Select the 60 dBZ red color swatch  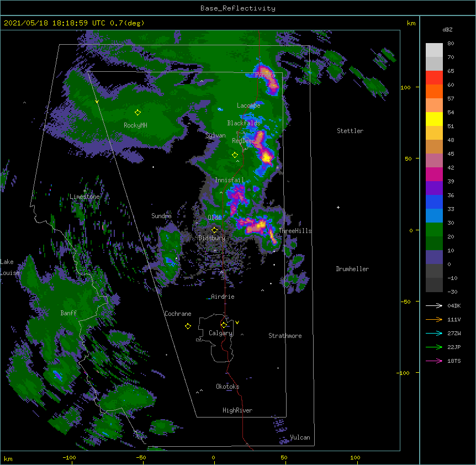click(434, 77)
